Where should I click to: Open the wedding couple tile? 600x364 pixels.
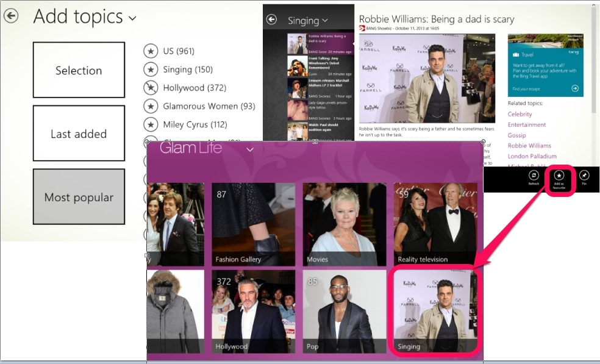pyautogui.click(x=175, y=224)
